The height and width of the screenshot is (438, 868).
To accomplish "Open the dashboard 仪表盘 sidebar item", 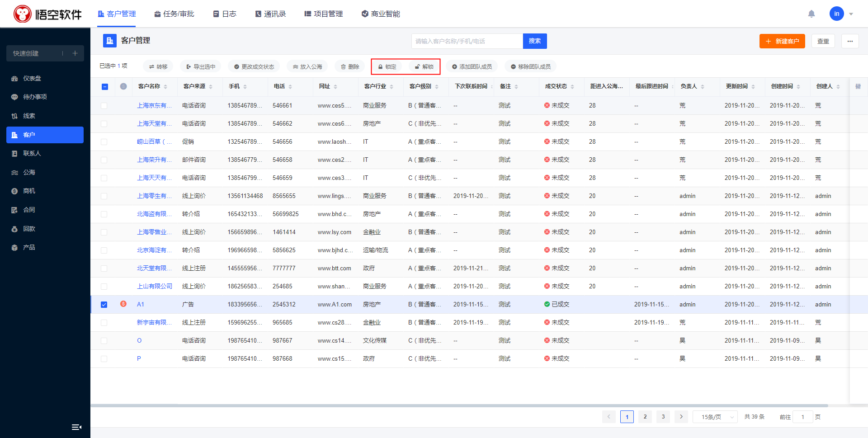I will pyautogui.click(x=32, y=78).
